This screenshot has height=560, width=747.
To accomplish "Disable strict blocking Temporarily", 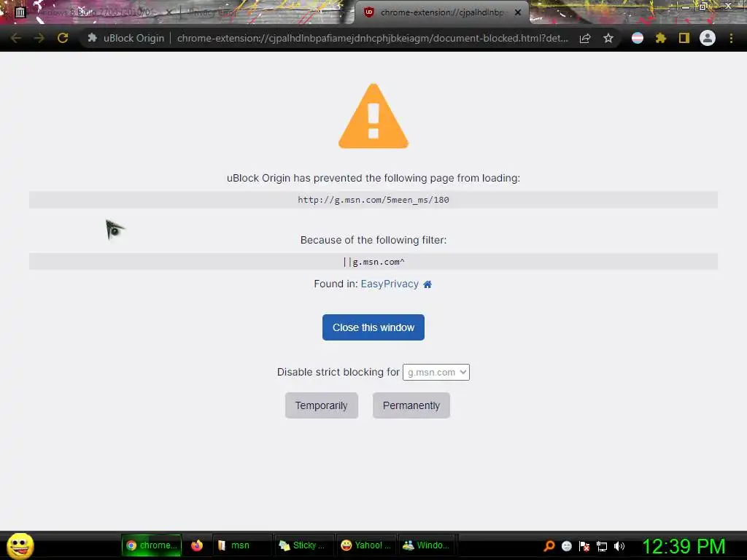I will coord(322,405).
